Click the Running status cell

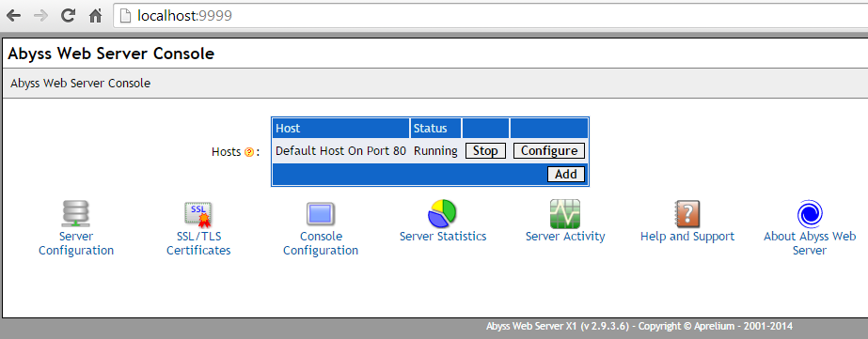point(435,151)
